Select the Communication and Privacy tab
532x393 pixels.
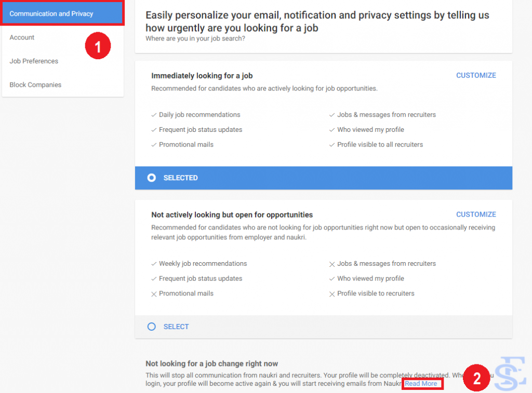[50, 13]
